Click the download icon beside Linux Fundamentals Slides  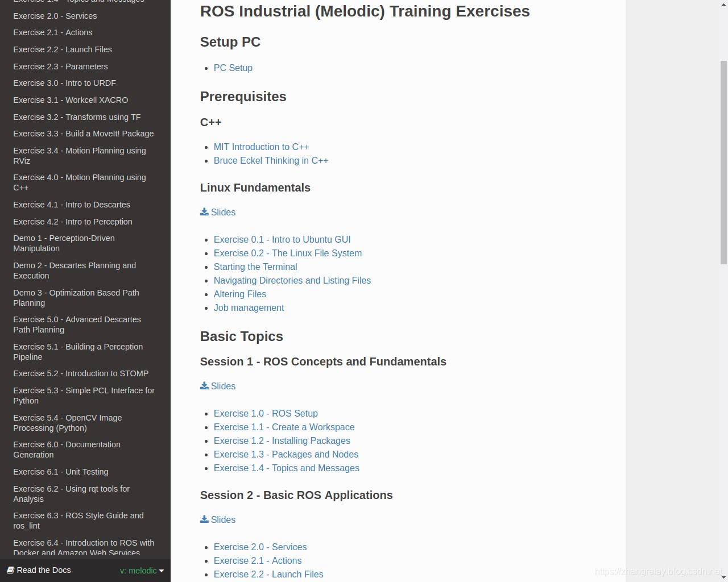click(x=204, y=212)
